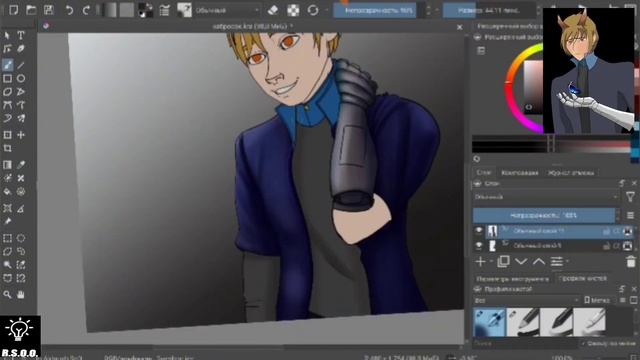
Task: Select the Assistant tool
Action: [x=7, y=209]
